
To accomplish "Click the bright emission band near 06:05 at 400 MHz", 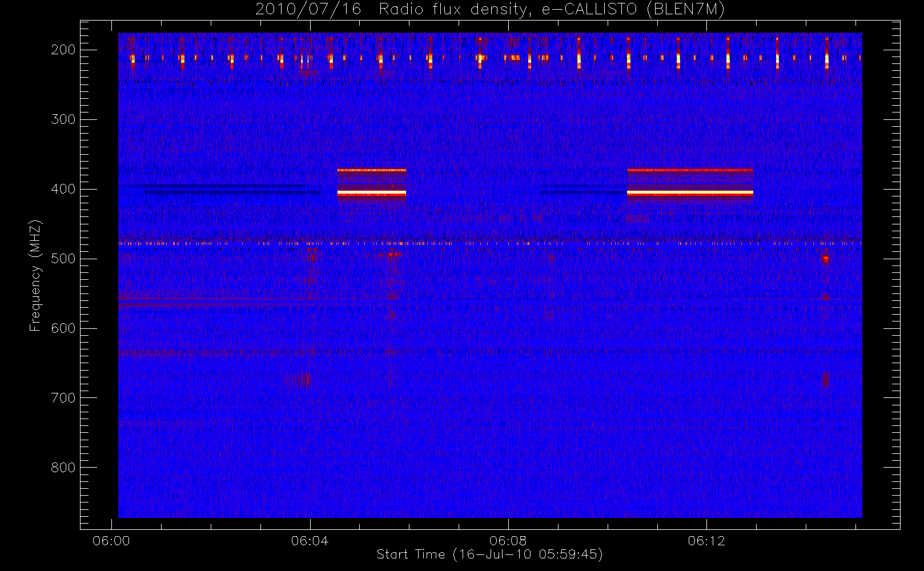I will tap(372, 193).
